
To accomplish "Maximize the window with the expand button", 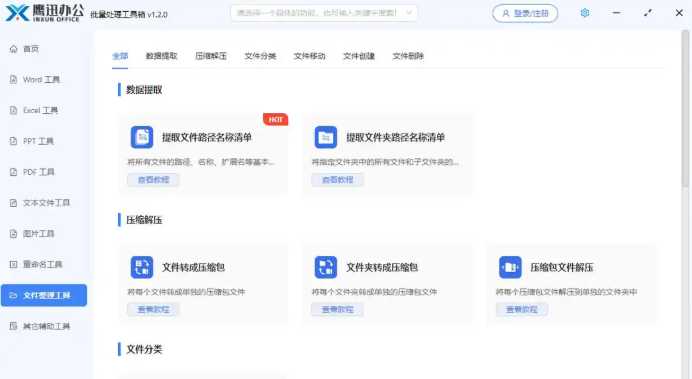I will 647,13.
